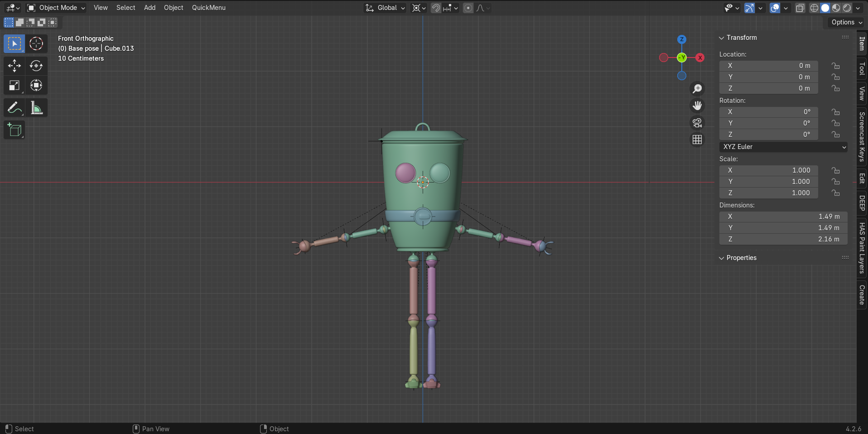868x434 pixels.
Task: Click the Scale Y value field
Action: tap(769, 182)
